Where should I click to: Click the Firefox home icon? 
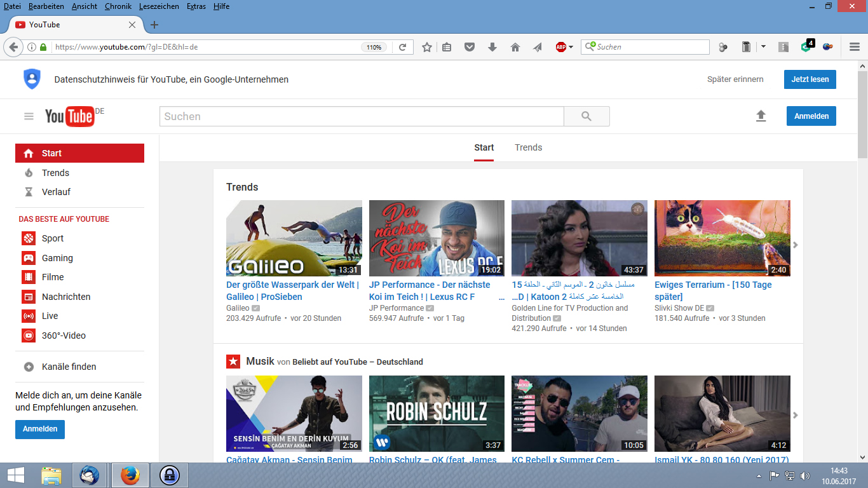[515, 47]
